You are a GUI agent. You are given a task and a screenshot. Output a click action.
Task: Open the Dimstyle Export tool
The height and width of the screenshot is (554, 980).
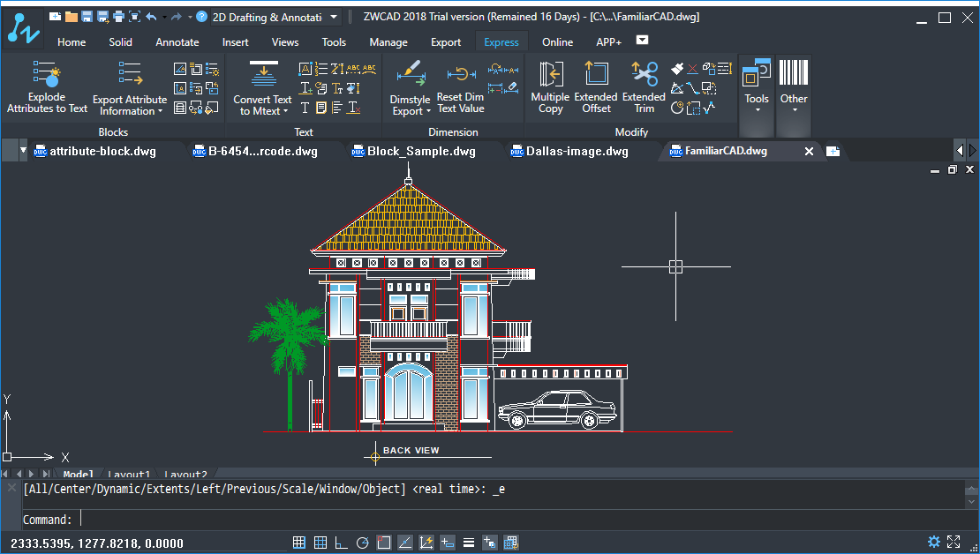click(410, 86)
